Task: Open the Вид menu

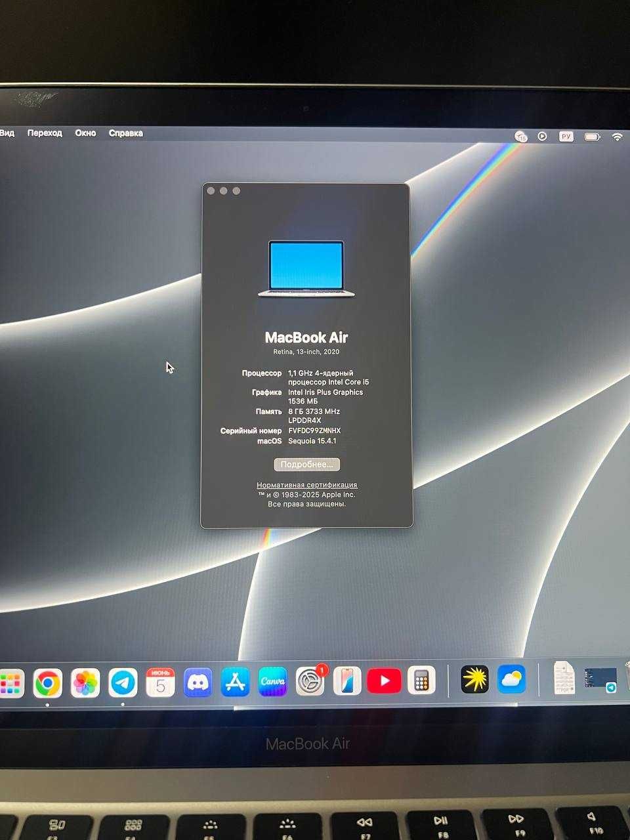Action: coord(7,133)
